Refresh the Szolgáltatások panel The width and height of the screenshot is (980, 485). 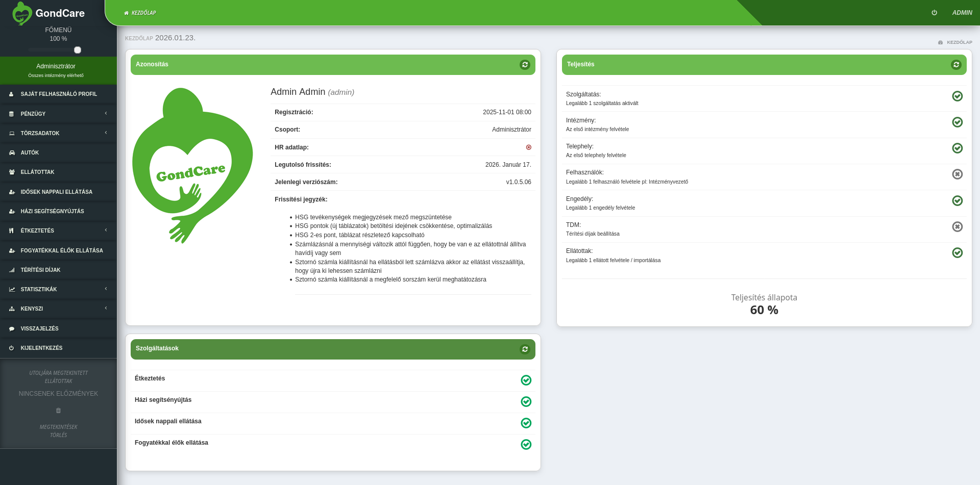(x=525, y=349)
